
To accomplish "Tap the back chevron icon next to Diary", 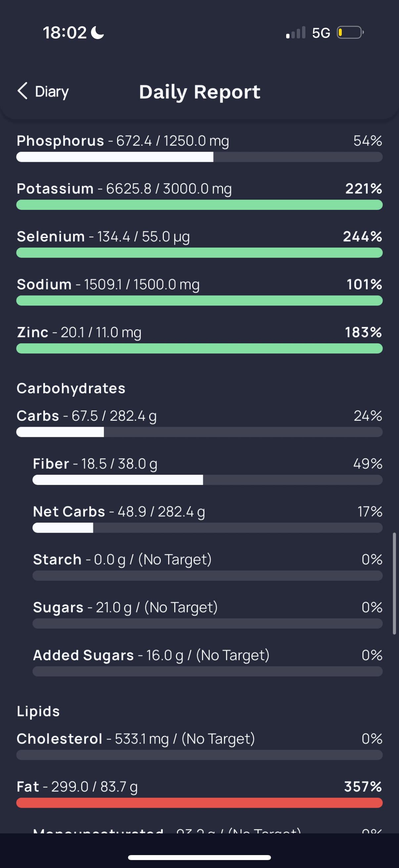I will click(x=22, y=91).
